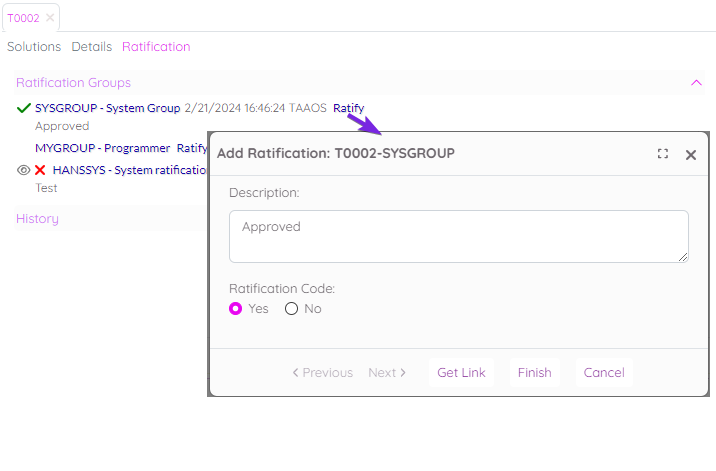Close the Add Ratification dialog
The image size is (716, 471).
click(x=690, y=154)
